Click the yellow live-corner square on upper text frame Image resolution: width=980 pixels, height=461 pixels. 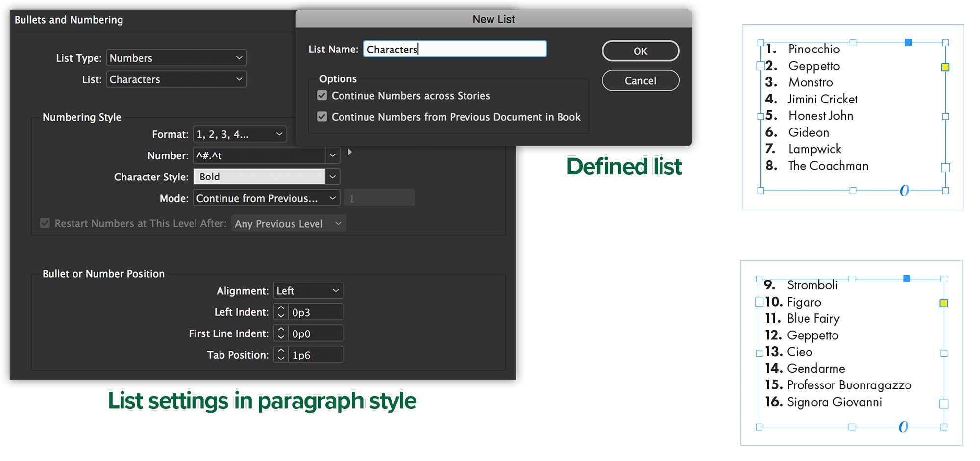[x=945, y=67]
